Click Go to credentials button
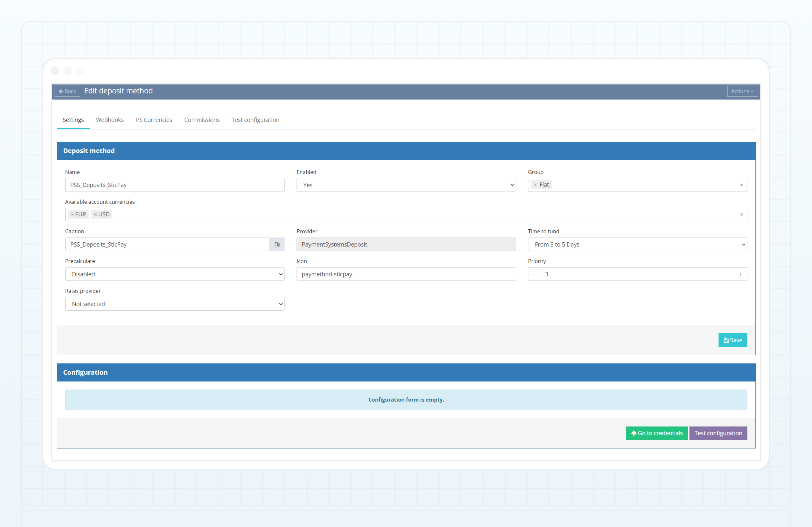The width and height of the screenshot is (812, 527). click(656, 433)
